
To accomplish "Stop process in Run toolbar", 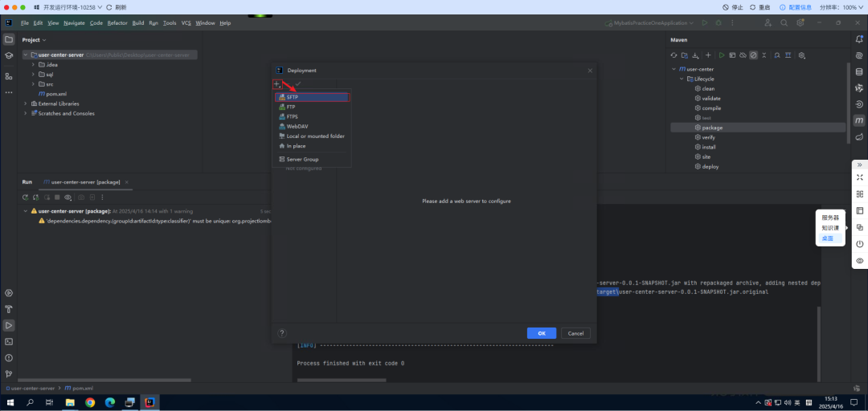I will pos(57,197).
